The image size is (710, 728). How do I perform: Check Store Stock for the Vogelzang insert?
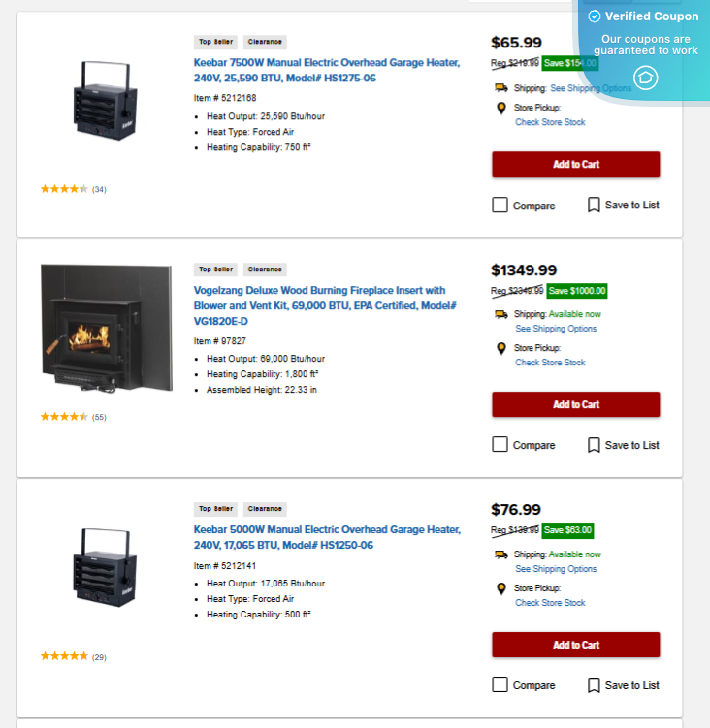550,363
